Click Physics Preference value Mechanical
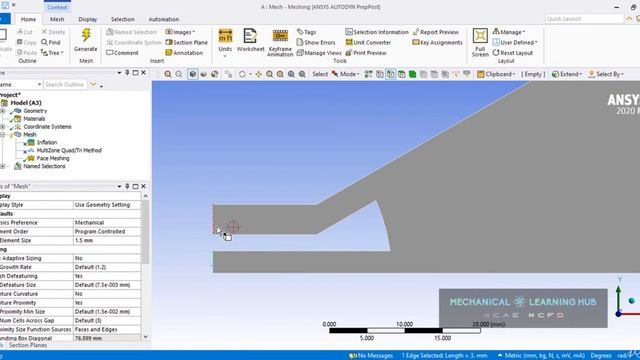Screen dimensions: 640x360 [107, 223]
